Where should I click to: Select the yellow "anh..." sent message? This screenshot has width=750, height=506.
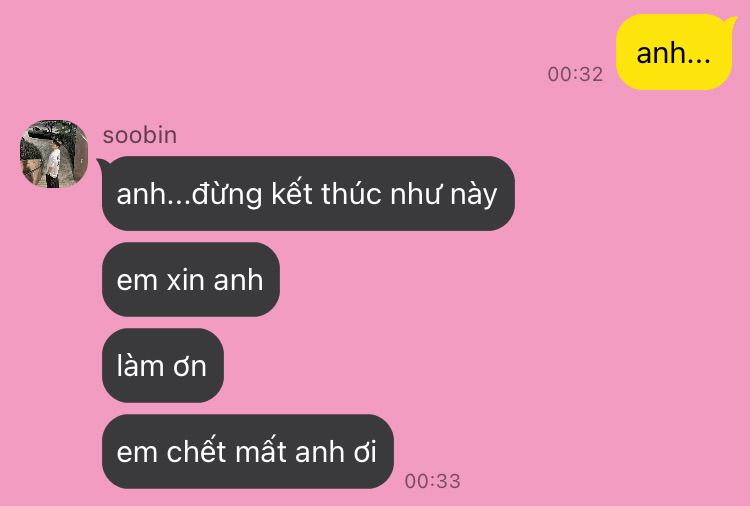(674, 52)
